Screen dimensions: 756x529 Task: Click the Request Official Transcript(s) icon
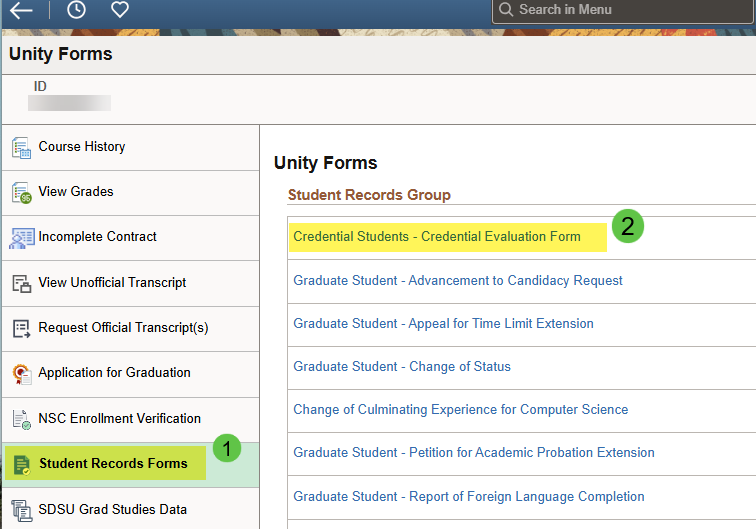coord(21,329)
